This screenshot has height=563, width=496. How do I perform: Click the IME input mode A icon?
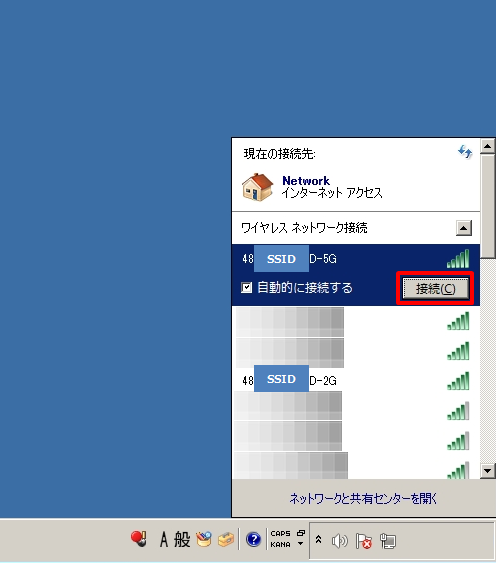coord(164,539)
